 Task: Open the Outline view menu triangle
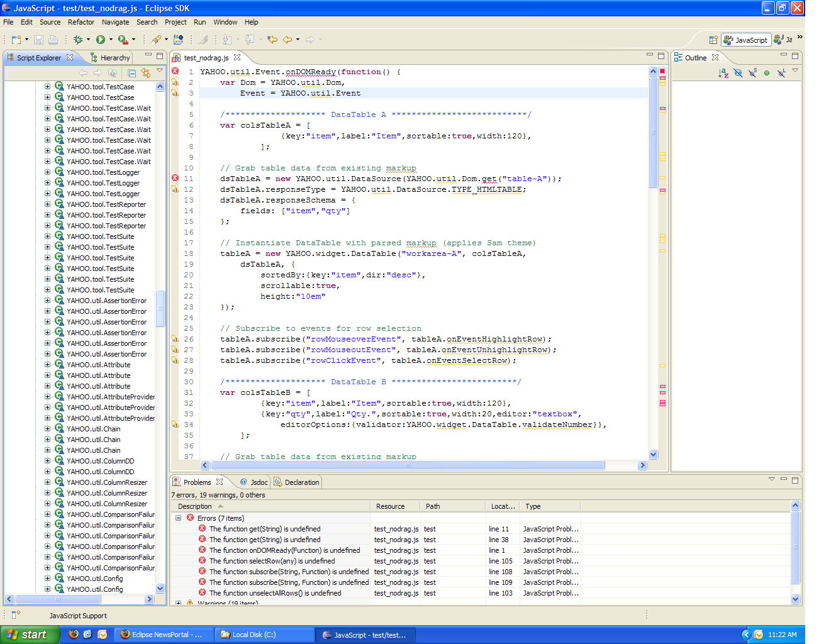point(795,70)
